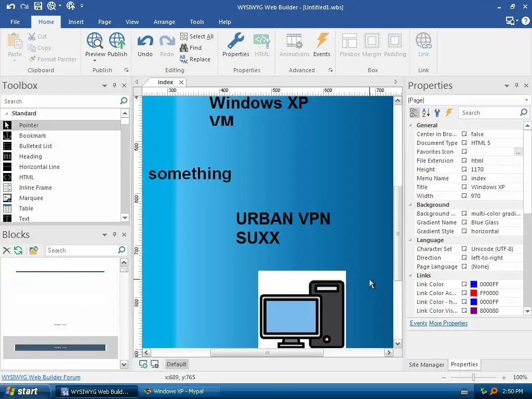This screenshot has height=399, width=532.
Task: Click the Default breakpoint button
Action: click(177, 364)
